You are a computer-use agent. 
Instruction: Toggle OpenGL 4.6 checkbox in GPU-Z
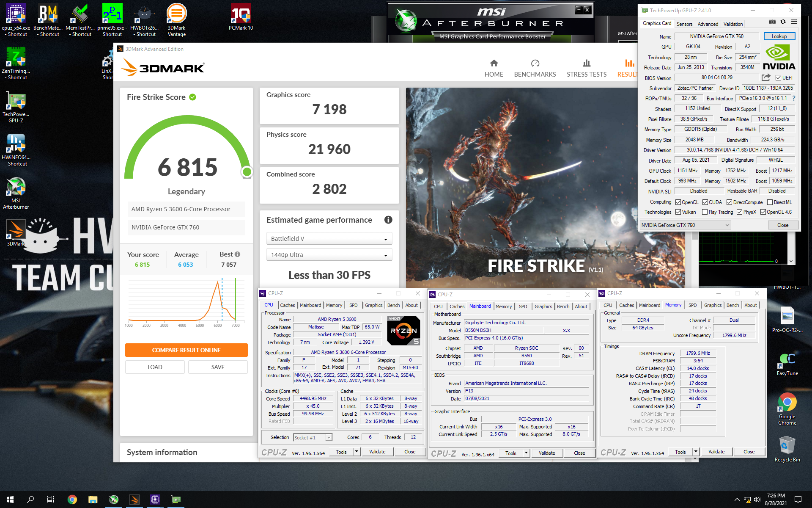763,212
